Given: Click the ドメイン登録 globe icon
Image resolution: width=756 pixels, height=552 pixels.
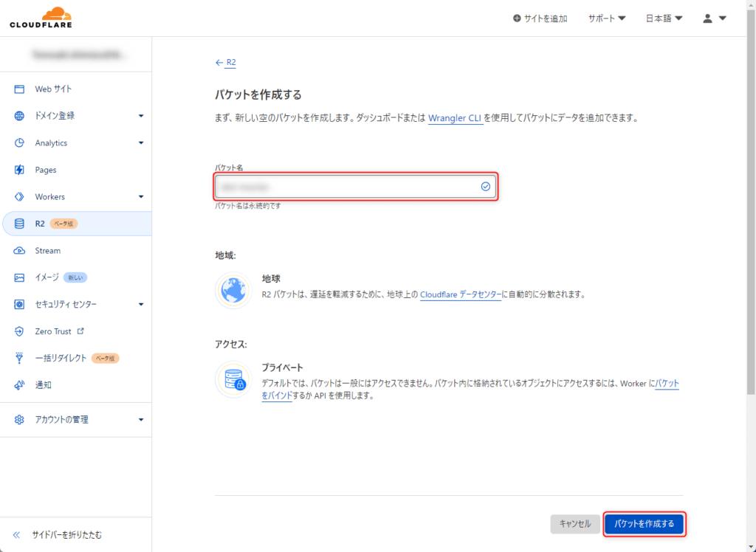Looking at the screenshot, I should [19, 116].
